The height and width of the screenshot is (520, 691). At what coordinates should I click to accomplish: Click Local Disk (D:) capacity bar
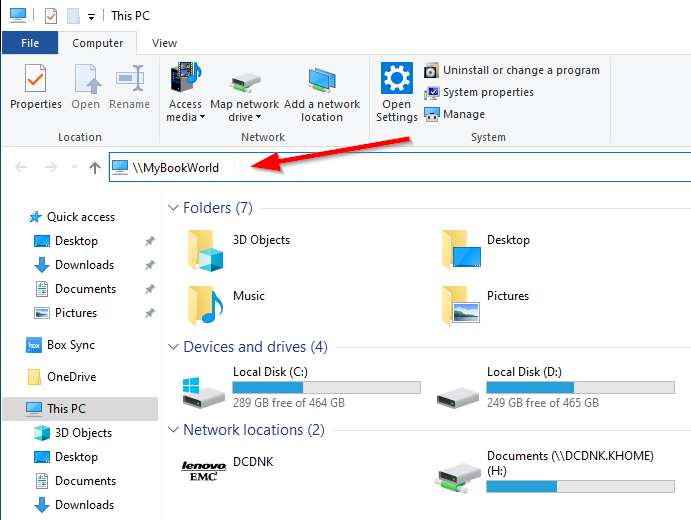click(x=580, y=387)
